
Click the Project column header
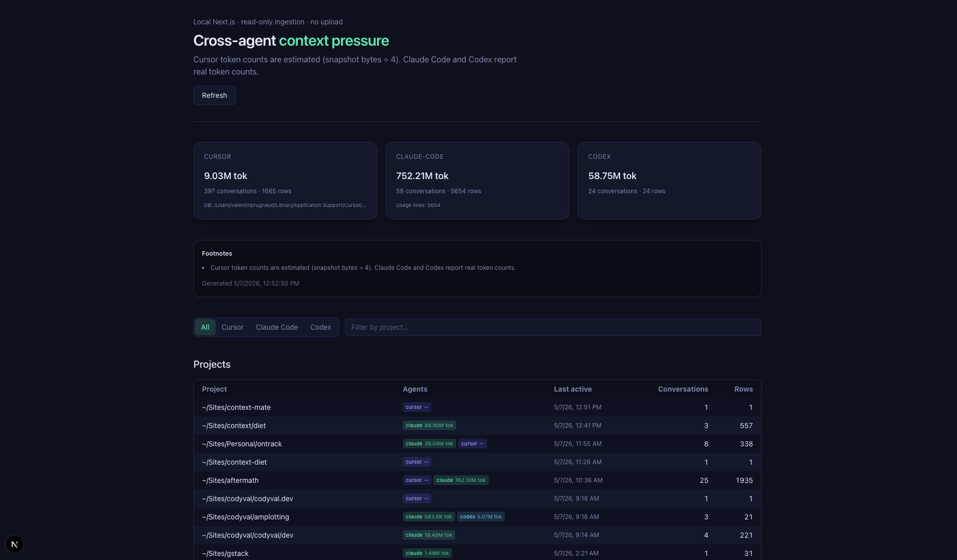click(214, 389)
